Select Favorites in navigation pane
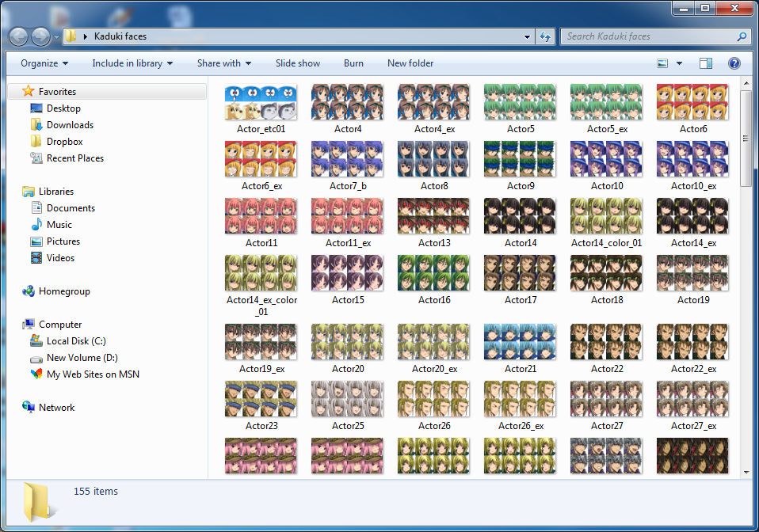 pos(57,91)
